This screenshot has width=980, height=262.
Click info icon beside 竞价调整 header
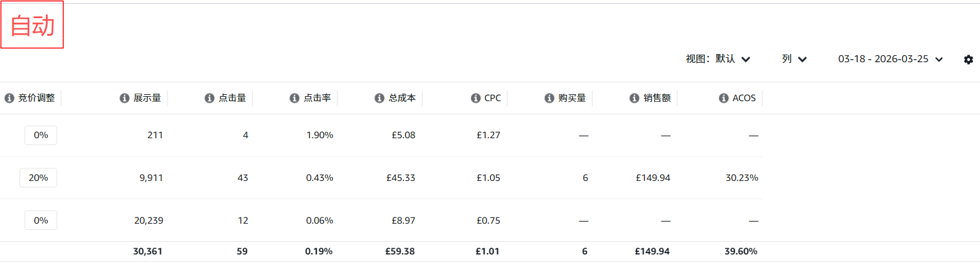point(9,98)
